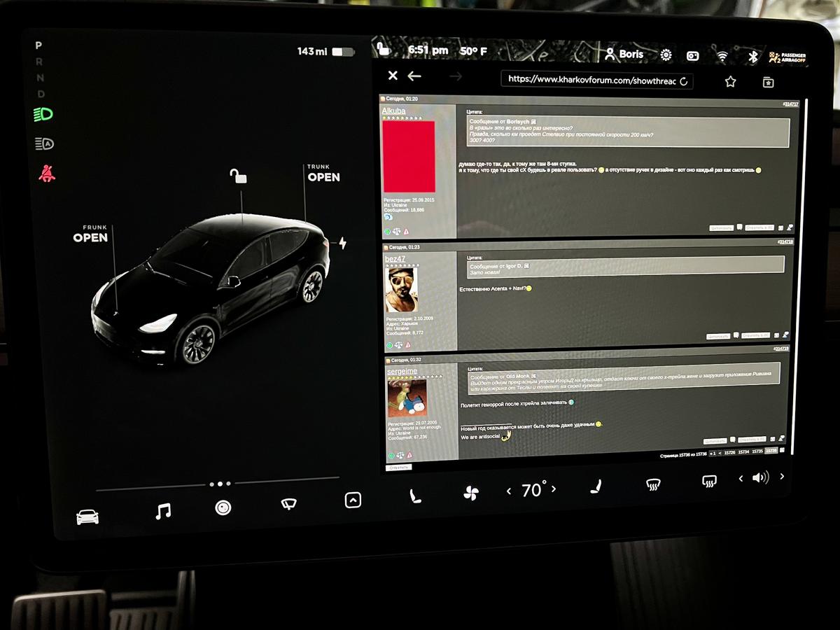Click Цитировать button on bez47's post
840x630 pixels.
(718, 336)
